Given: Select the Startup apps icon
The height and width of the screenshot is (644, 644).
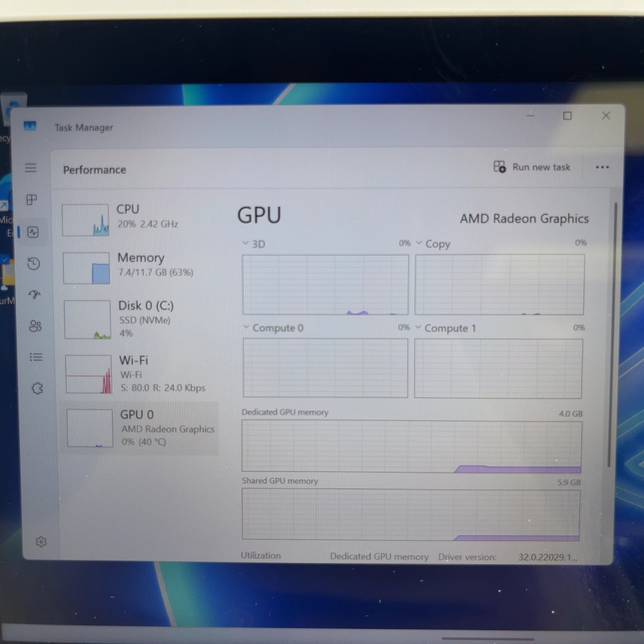Looking at the screenshot, I should click(x=34, y=295).
